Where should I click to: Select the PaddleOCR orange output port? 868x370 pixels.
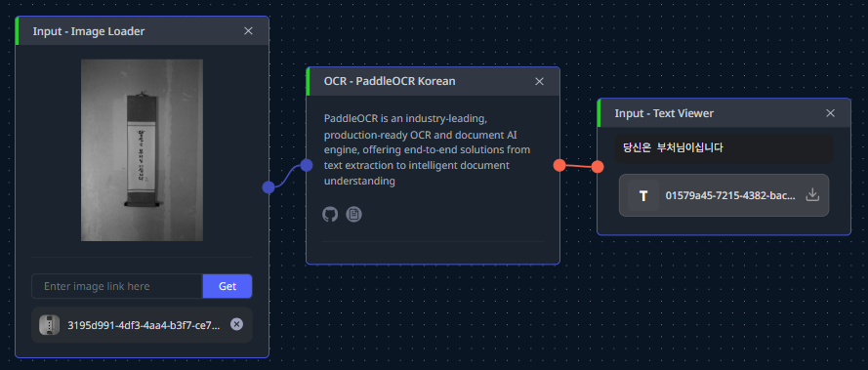click(x=559, y=165)
